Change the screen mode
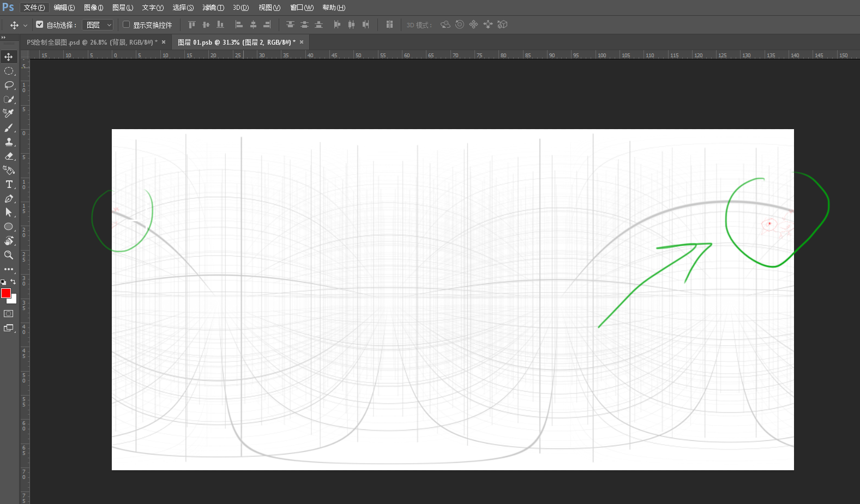 (x=9, y=328)
